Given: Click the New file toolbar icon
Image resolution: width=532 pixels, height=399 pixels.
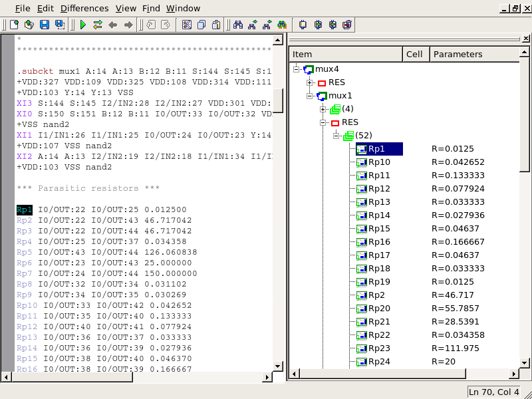Looking at the screenshot, I should pyautogui.click(x=14, y=25).
